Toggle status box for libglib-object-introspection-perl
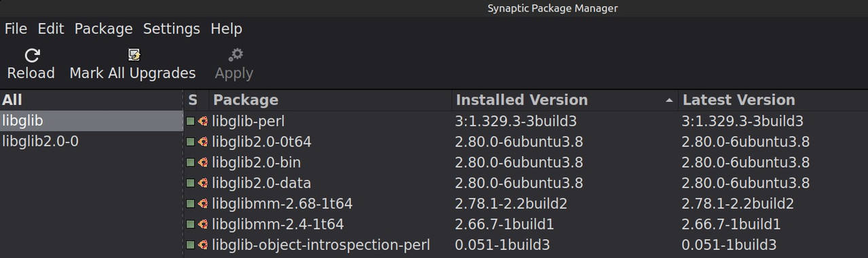868x258 pixels. point(191,244)
